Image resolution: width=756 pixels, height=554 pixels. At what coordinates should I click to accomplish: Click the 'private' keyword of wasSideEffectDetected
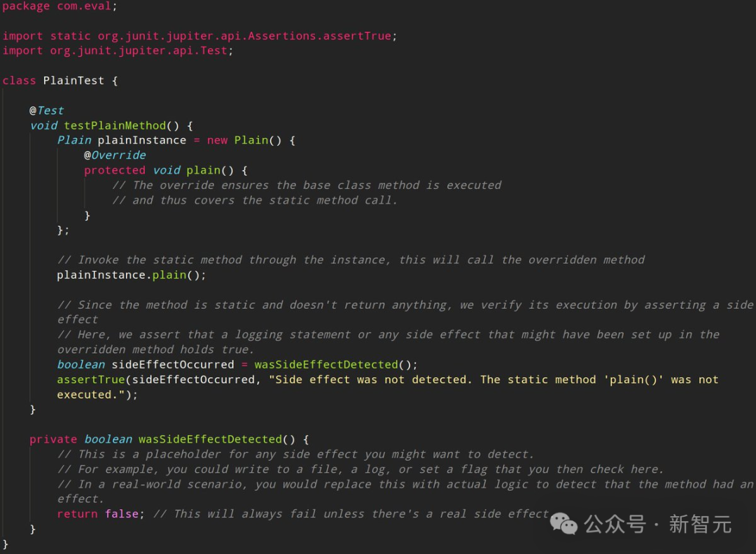[x=53, y=439]
